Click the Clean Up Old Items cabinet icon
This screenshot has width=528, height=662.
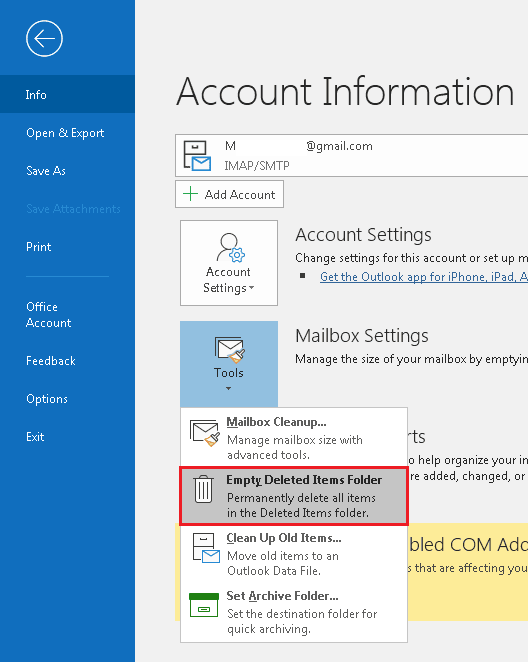coord(206,548)
